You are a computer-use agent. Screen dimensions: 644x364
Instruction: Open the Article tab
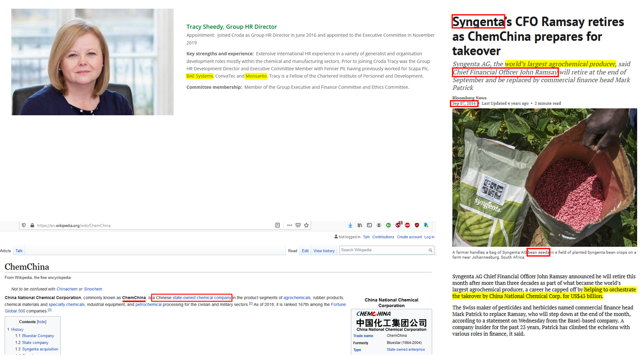coord(6,251)
